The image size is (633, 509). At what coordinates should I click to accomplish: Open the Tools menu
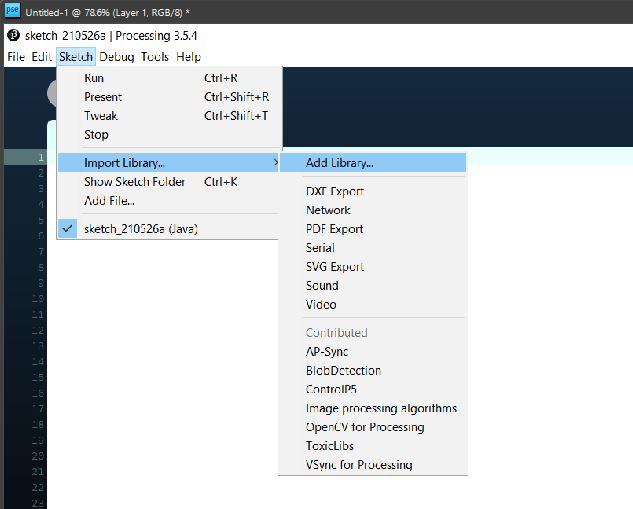tap(155, 57)
